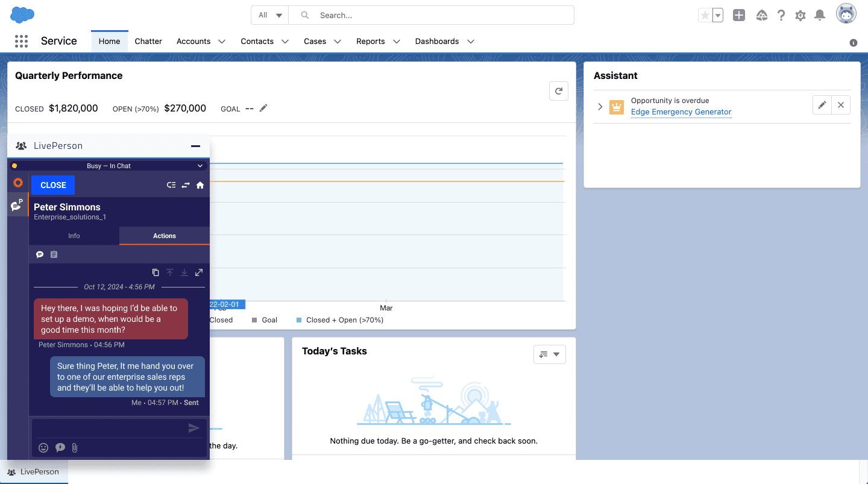Open the Trailhead guidance icon

coord(761,16)
